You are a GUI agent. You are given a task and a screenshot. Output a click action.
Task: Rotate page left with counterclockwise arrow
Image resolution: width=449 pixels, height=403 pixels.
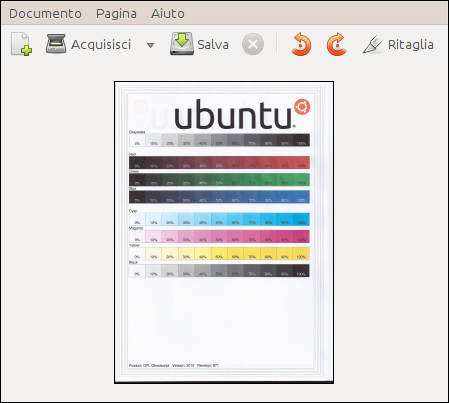pyautogui.click(x=301, y=44)
